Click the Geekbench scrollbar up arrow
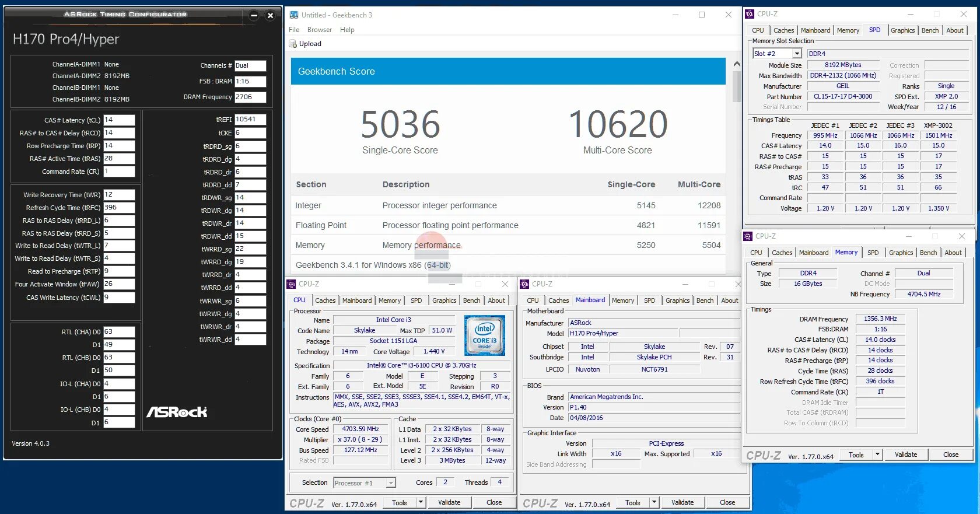Screen dimensions: 980x514 [x=737, y=64]
